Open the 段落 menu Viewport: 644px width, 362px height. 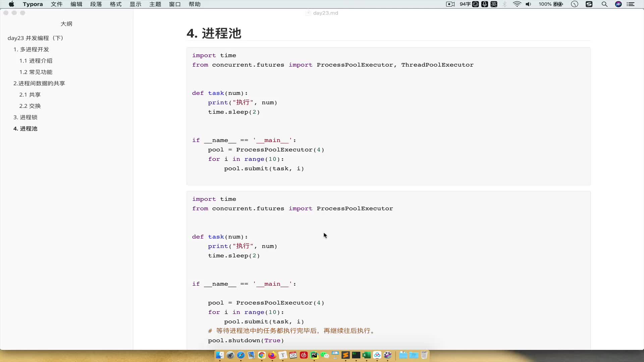[x=96, y=4]
